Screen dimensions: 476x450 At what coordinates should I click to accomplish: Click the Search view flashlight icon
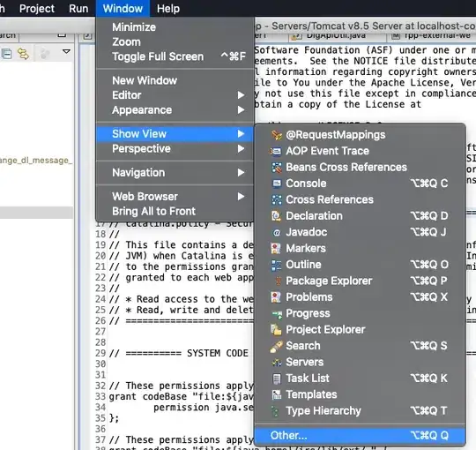pyautogui.click(x=276, y=346)
